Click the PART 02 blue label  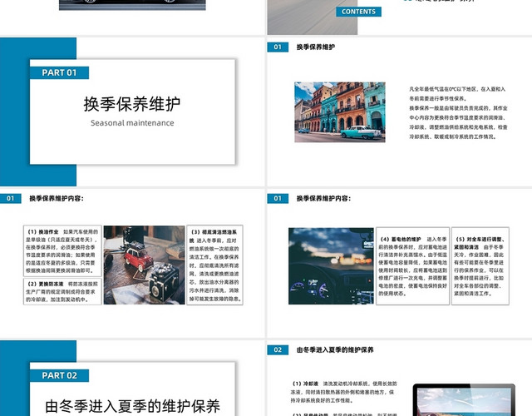59,375
